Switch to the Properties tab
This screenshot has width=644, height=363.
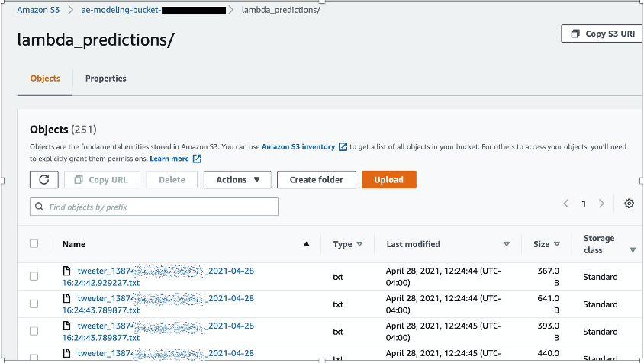(x=105, y=79)
